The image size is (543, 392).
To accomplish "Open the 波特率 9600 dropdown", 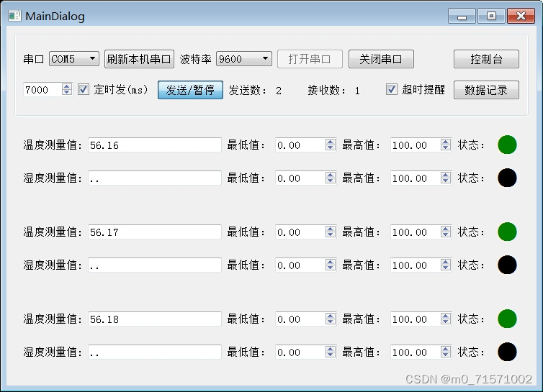I will 244,59.
